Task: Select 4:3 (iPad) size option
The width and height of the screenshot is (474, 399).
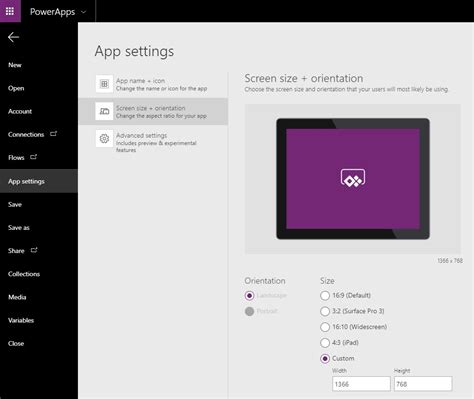Action: (x=325, y=343)
